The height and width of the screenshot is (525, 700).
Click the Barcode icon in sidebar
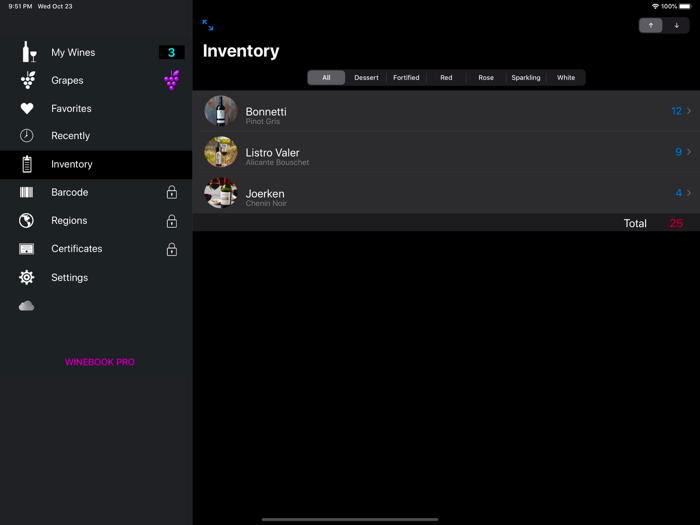tap(26, 192)
